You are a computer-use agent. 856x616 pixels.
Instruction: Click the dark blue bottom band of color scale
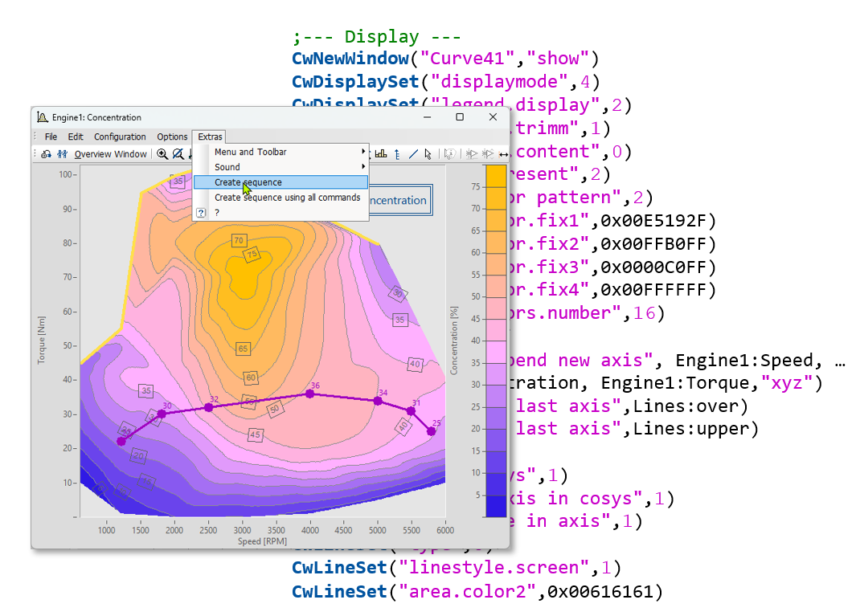[x=496, y=506]
